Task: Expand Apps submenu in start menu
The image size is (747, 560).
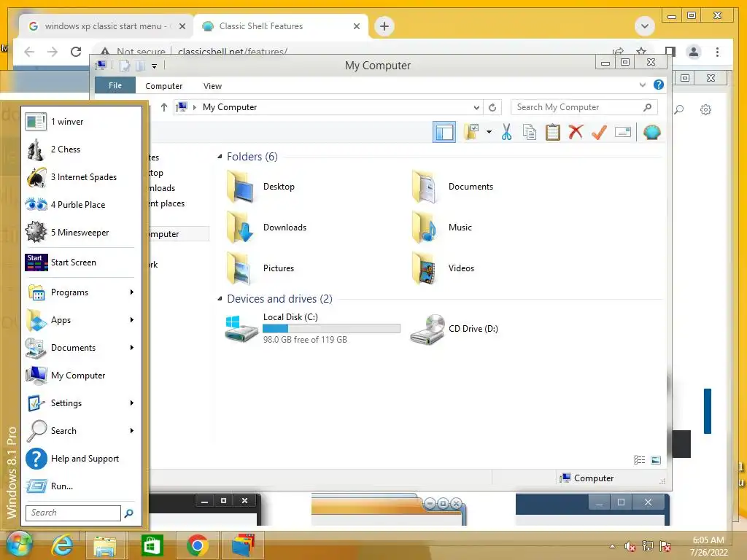Action: point(82,320)
